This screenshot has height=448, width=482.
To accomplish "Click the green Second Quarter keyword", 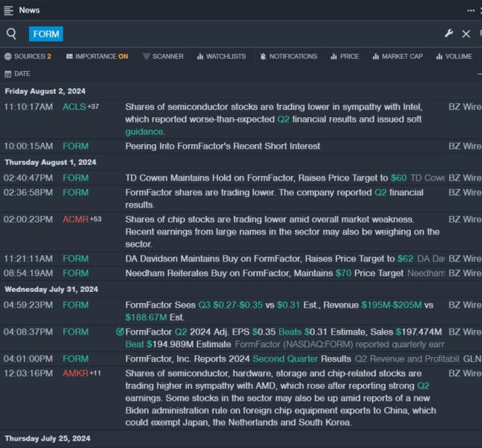I will pyautogui.click(x=285, y=358).
